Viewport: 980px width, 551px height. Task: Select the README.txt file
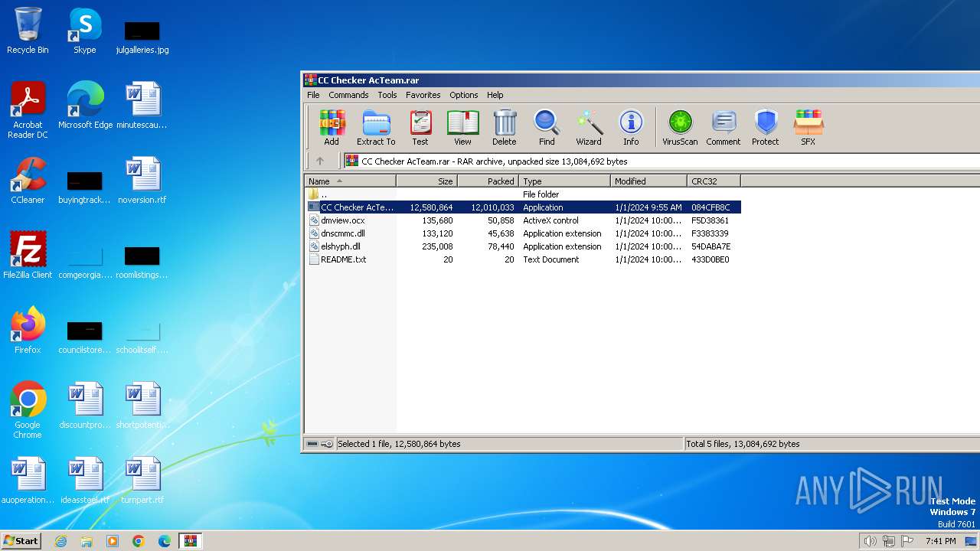523,259
